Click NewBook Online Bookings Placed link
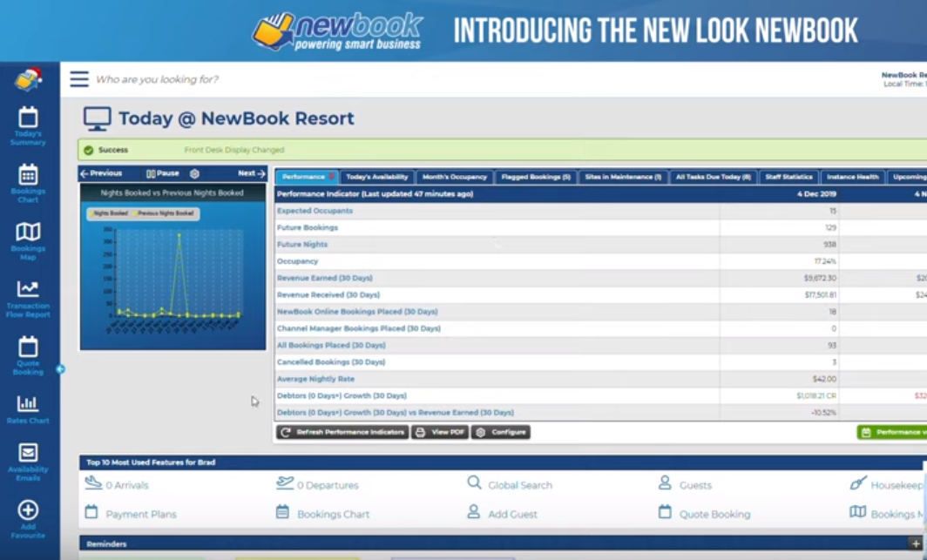927x560 pixels. 357,311
